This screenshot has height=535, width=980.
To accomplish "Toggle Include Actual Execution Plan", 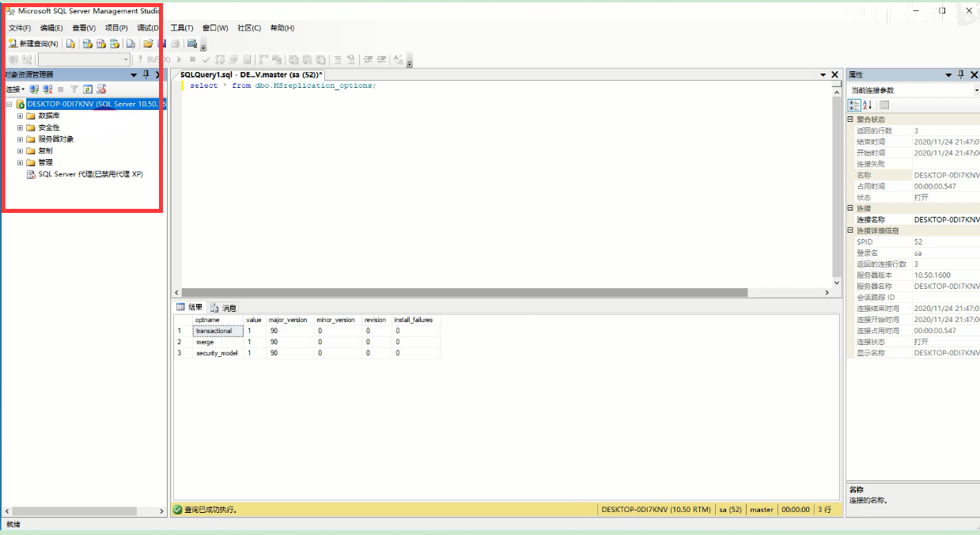I will coord(262,59).
